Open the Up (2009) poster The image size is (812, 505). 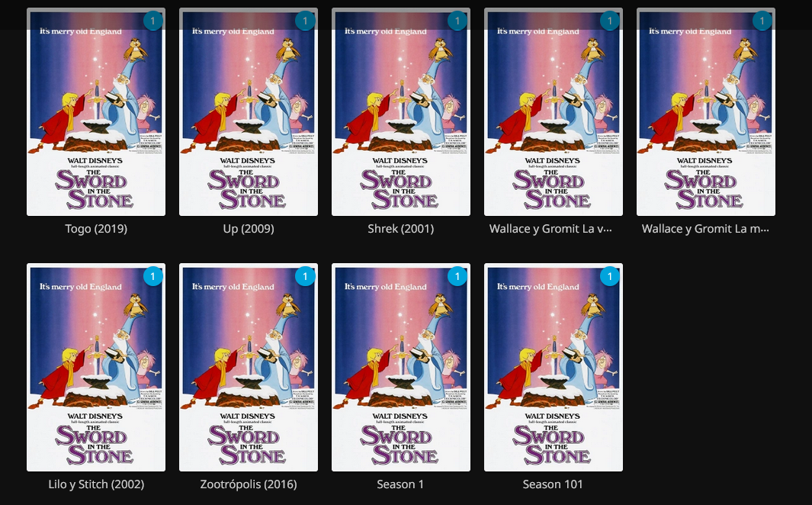(x=249, y=111)
